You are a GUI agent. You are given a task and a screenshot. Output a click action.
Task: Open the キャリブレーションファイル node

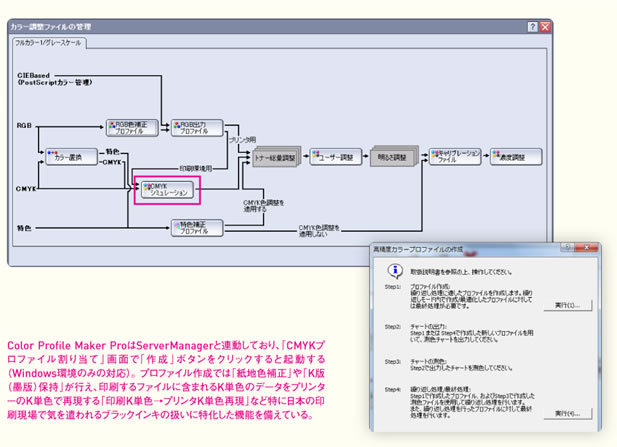(455, 157)
